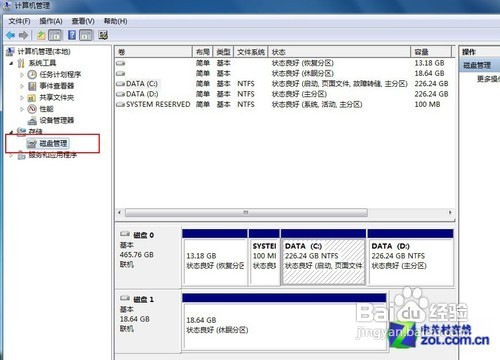
Task: Collapse the 系统工具 tree node
Action: click(11, 63)
